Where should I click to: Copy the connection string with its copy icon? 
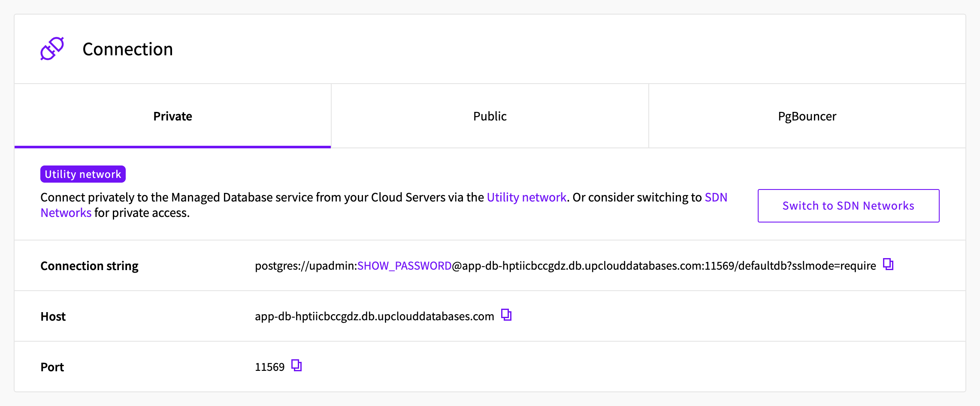pyautogui.click(x=888, y=265)
